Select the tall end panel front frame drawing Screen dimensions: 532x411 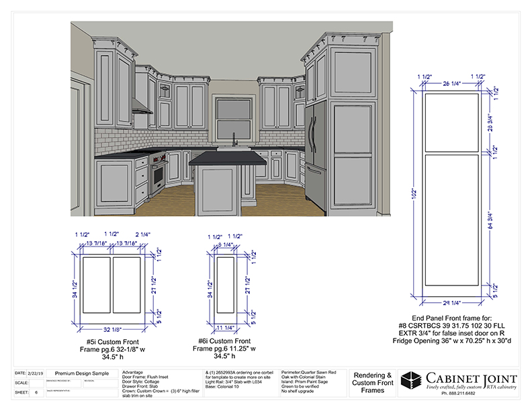[x=452, y=193]
